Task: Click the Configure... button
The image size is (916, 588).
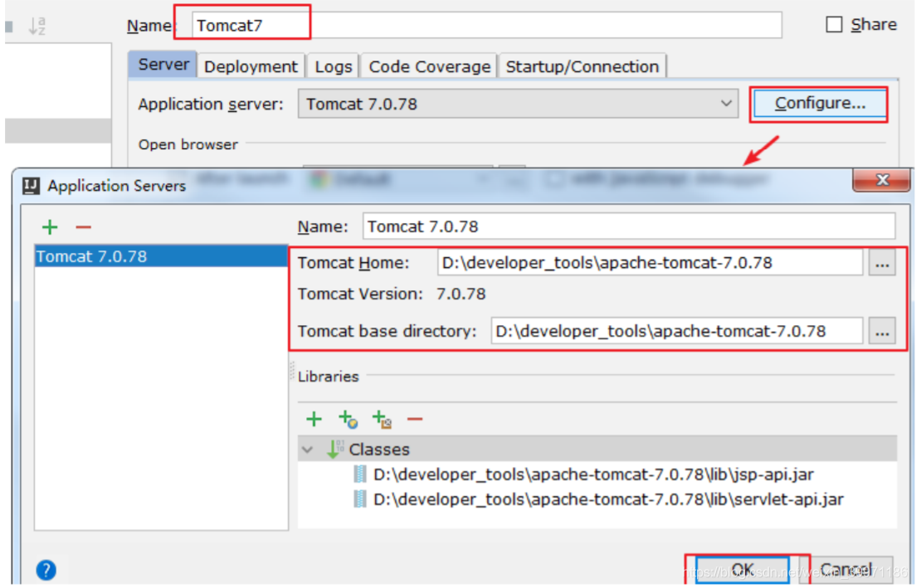Action: coord(819,104)
